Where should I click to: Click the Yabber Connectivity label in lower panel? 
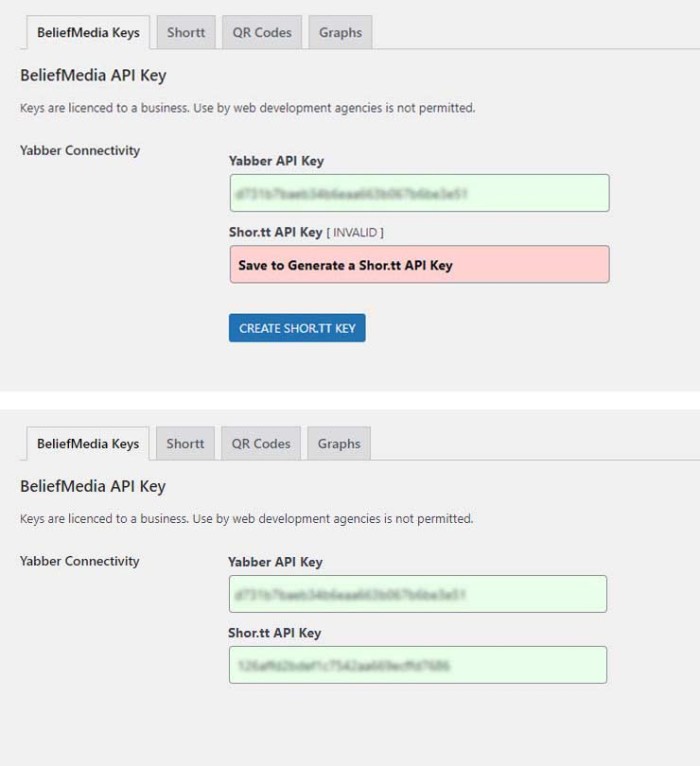click(x=80, y=561)
